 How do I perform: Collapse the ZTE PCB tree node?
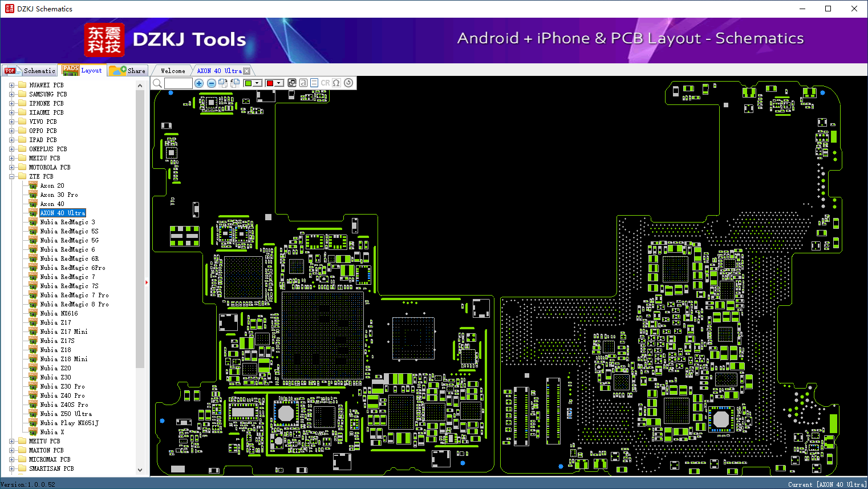[x=12, y=176]
